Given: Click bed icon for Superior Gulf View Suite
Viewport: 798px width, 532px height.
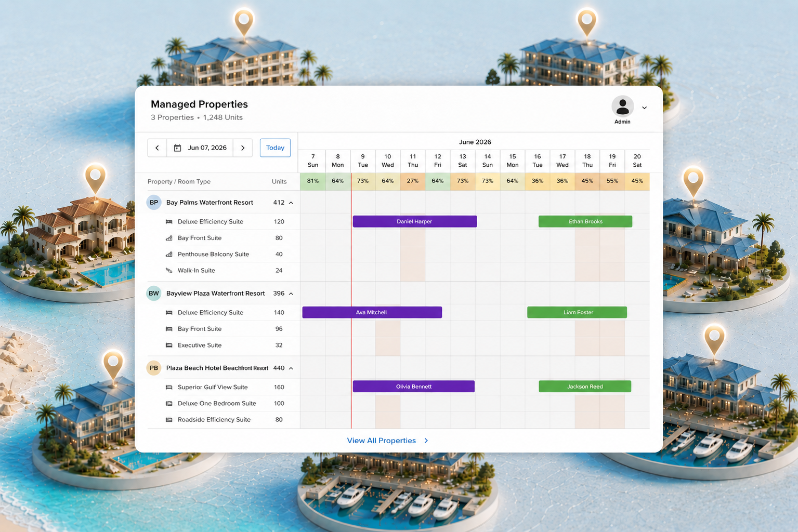Looking at the screenshot, I should (x=169, y=387).
